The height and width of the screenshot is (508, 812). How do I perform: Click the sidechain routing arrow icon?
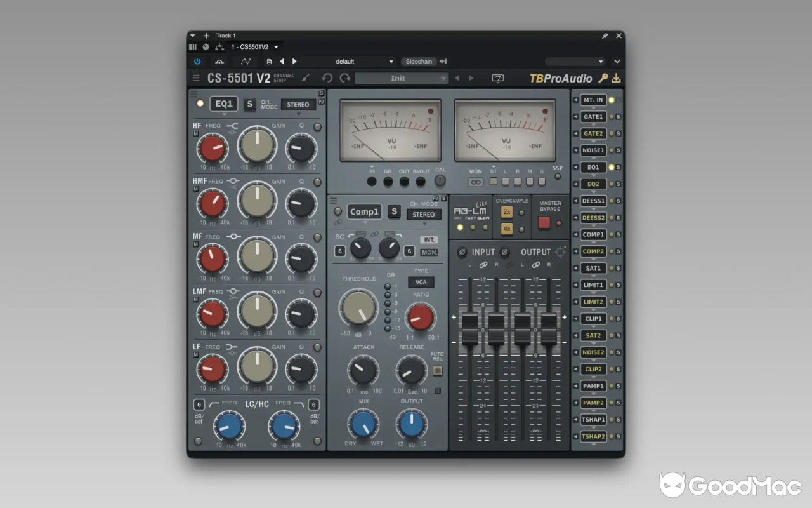click(x=443, y=62)
